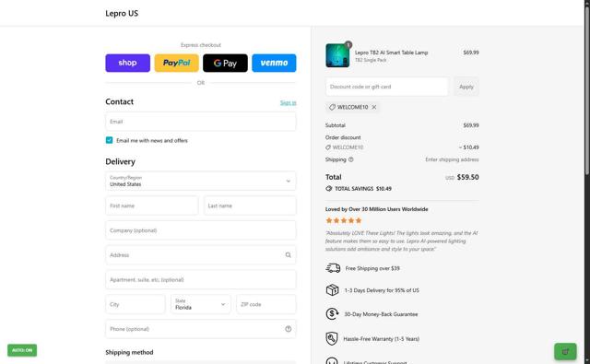
Task: Click the page vertical scrollbar
Action: point(587,90)
